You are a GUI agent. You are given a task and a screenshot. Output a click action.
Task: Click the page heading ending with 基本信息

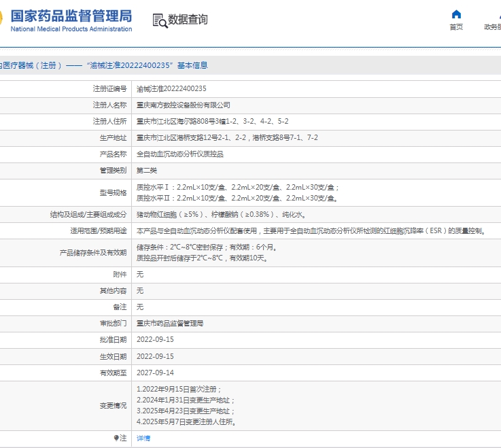(104, 65)
